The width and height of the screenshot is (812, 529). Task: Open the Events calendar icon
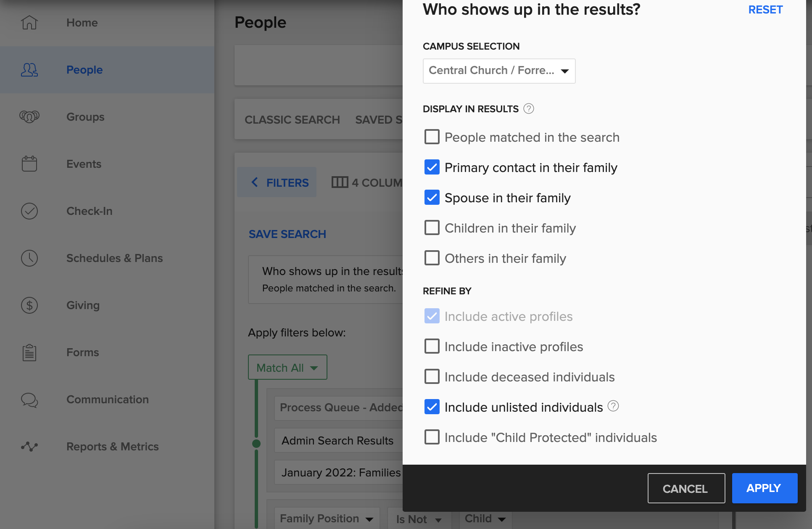pyautogui.click(x=29, y=164)
